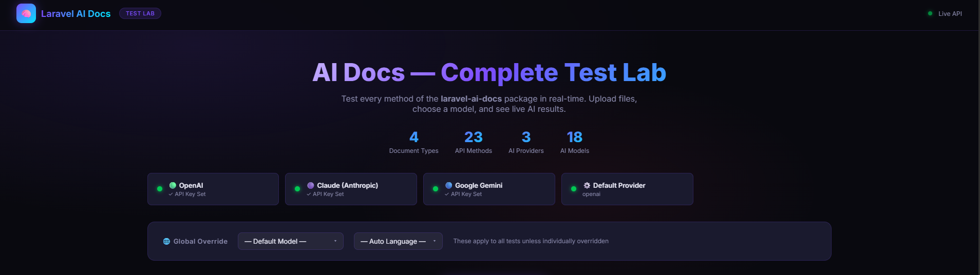Select the OpenAI provider card
980x275 pixels.
(213, 189)
